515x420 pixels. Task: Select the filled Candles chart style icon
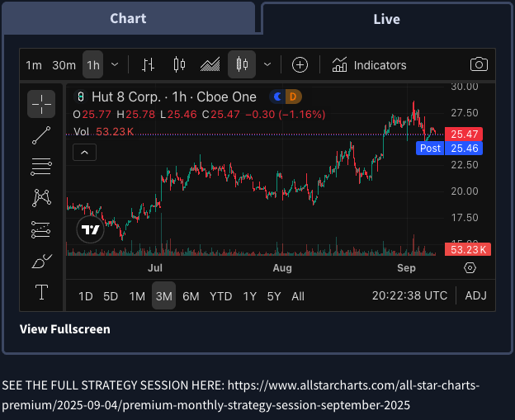242,64
